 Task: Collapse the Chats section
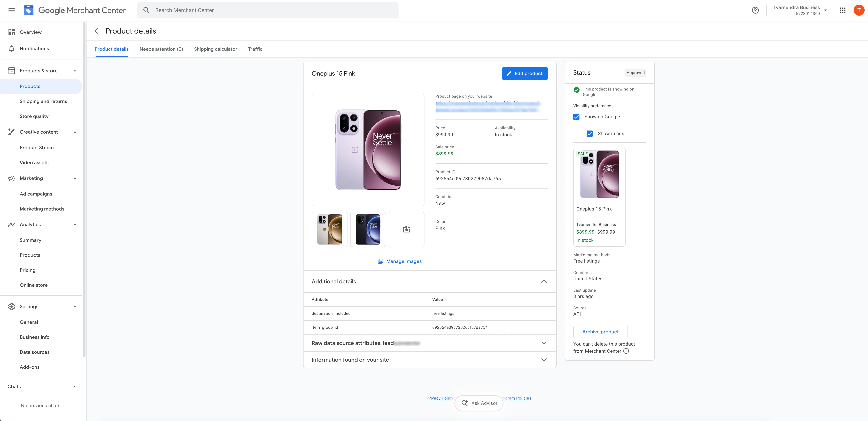tap(74, 387)
